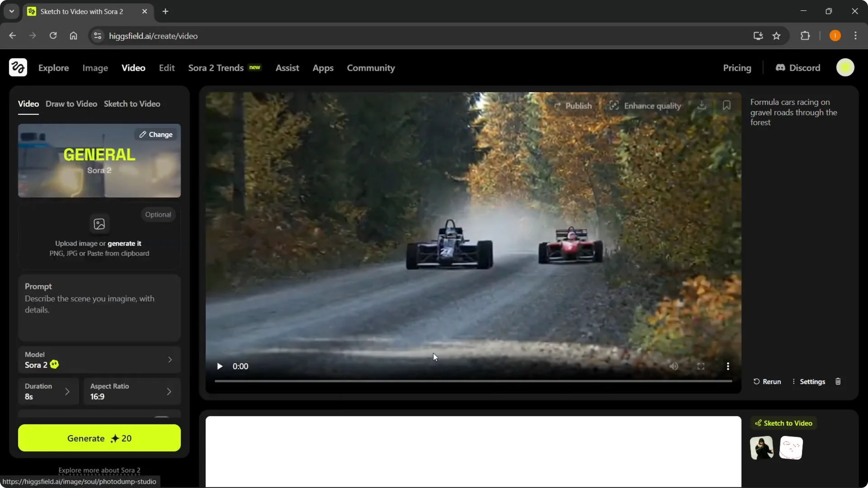Rerun the video generation
The image size is (868, 488).
coord(767,381)
